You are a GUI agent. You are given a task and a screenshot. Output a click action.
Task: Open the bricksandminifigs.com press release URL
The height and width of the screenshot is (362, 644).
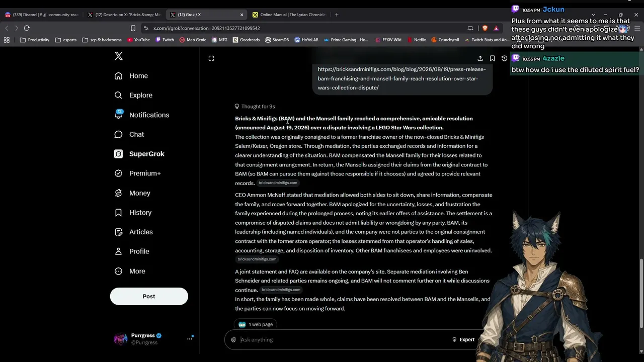click(x=401, y=78)
